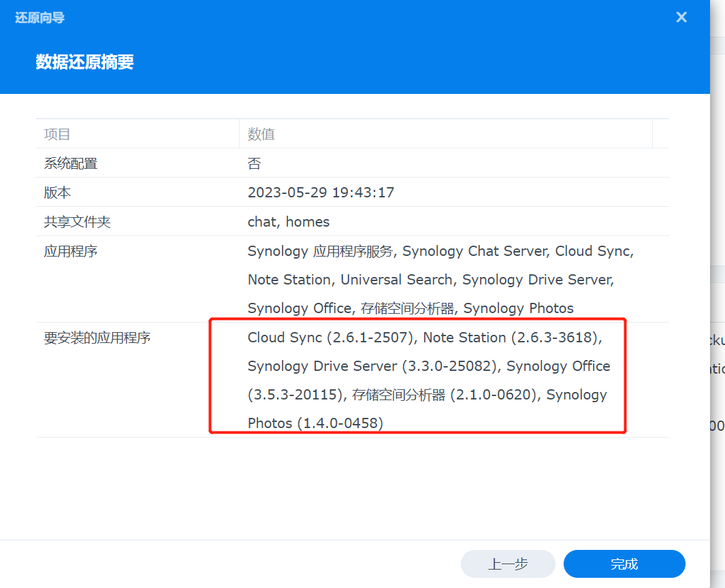Select the value chat, homes
The width and height of the screenshot is (725, 588).
289,222
